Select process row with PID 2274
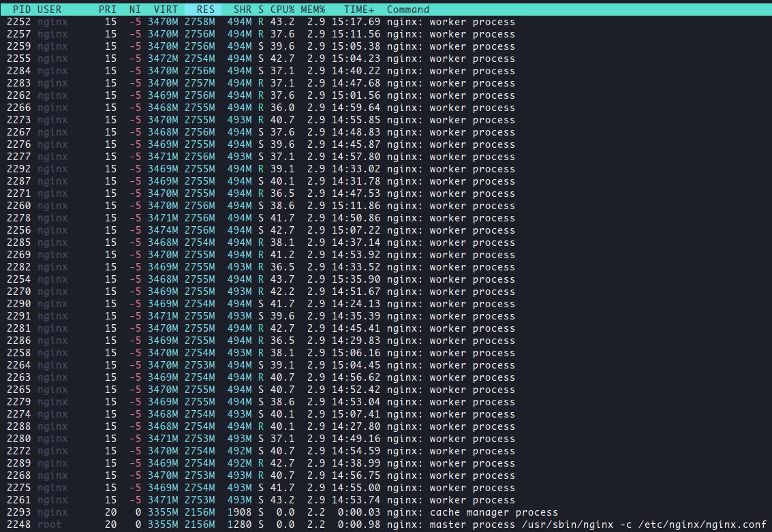This screenshot has height=532, width=772. (386, 414)
